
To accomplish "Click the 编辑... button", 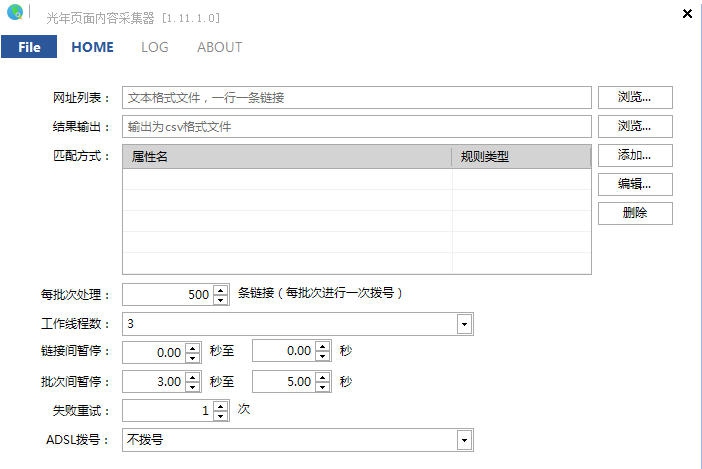I will [635, 184].
